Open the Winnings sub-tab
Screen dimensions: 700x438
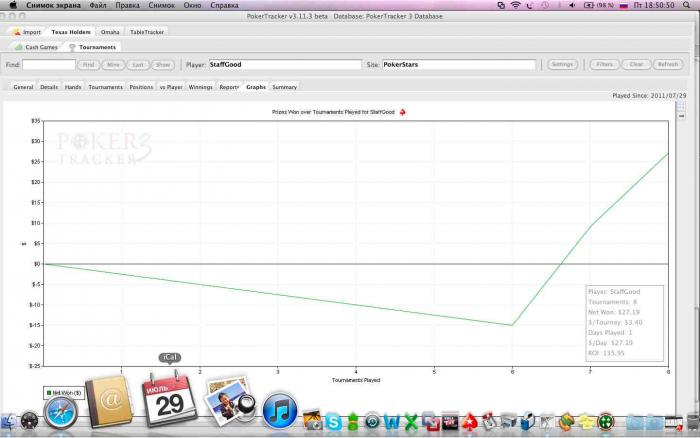200,87
